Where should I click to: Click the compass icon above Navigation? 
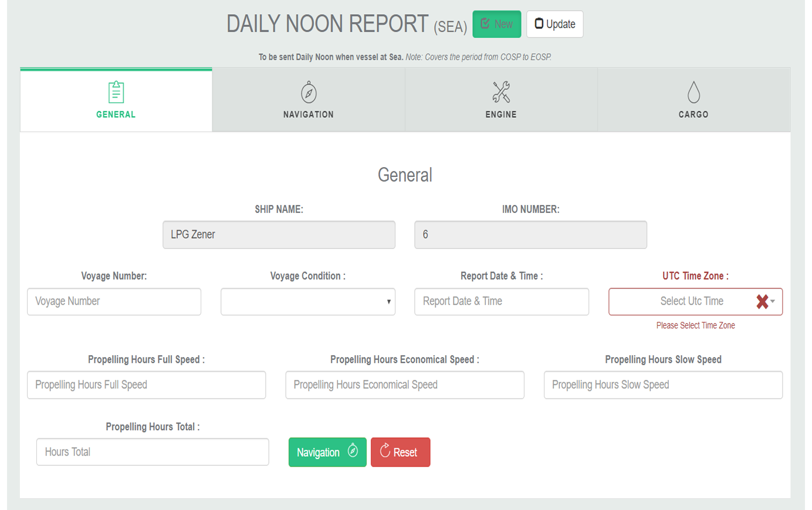(x=309, y=93)
